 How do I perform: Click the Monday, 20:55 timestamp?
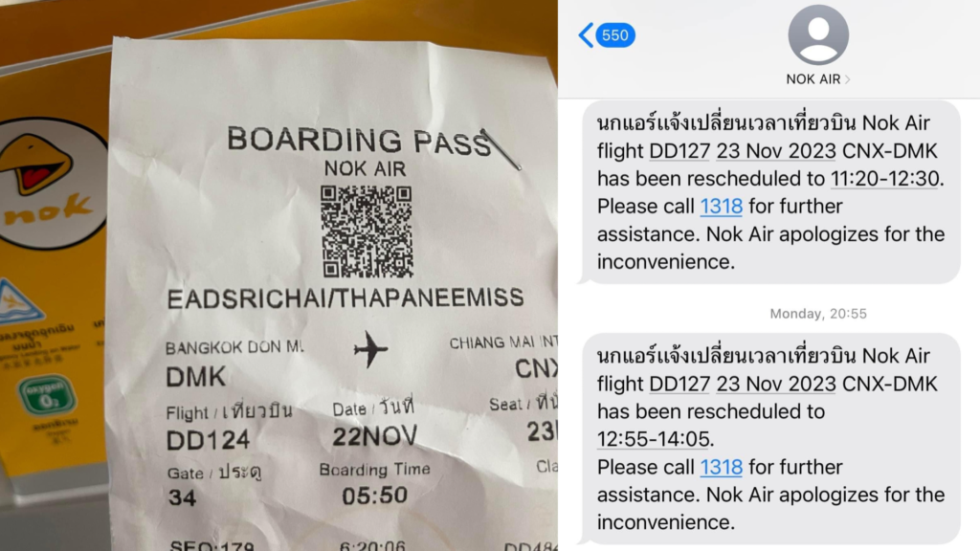coord(818,314)
